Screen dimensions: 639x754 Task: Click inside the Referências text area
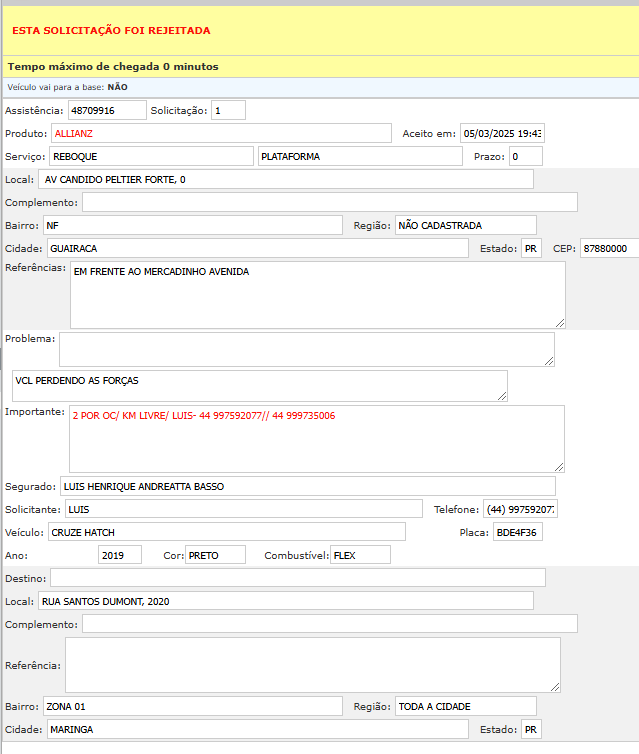coord(317,295)
